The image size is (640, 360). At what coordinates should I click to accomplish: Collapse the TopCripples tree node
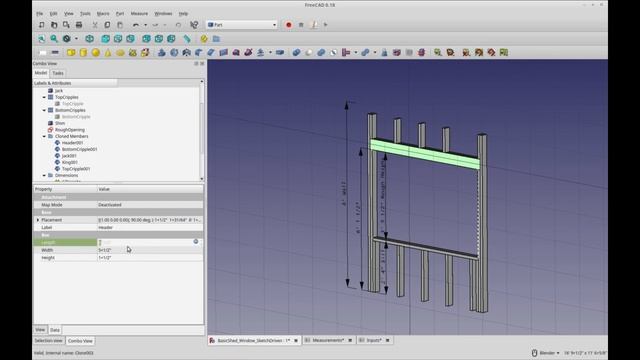pyautogui.click(x=44, y=97)
